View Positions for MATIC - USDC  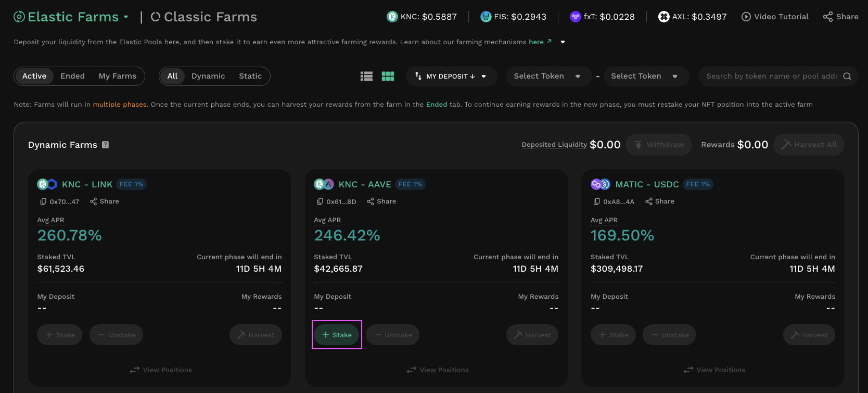click(x=714, y=370)
